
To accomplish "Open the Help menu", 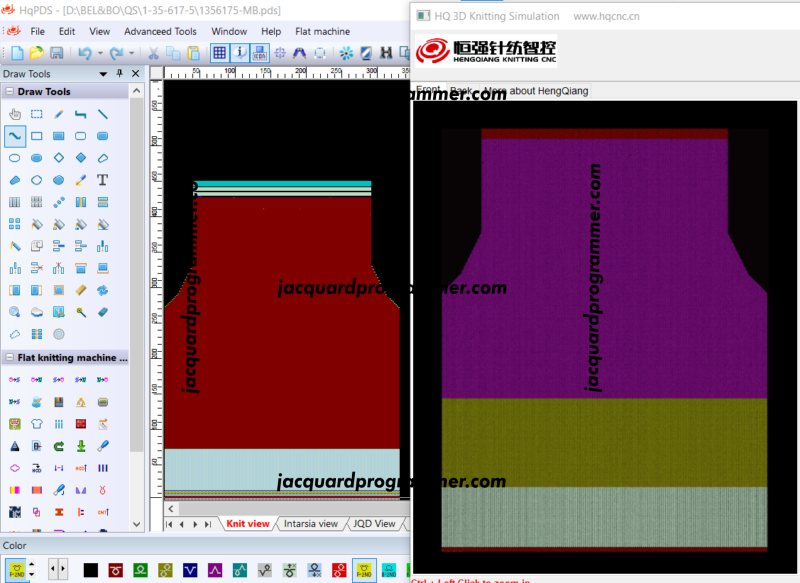I will [271, 31].
